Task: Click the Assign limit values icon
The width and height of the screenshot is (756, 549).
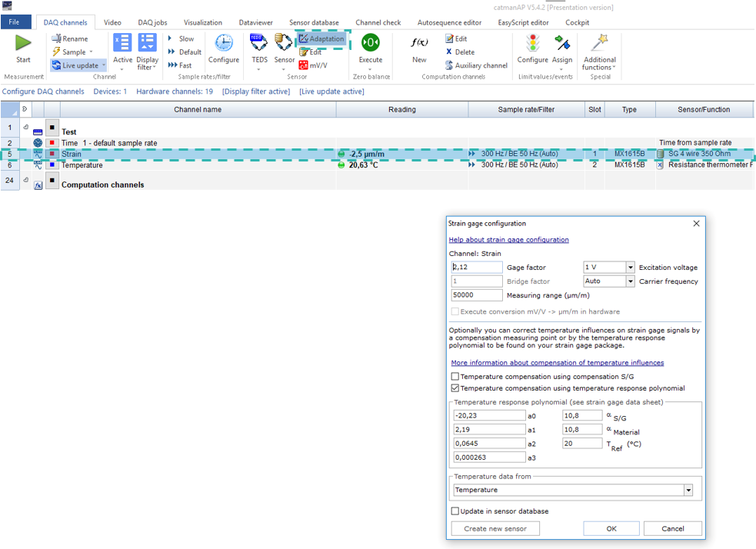Action: point(562,42)
